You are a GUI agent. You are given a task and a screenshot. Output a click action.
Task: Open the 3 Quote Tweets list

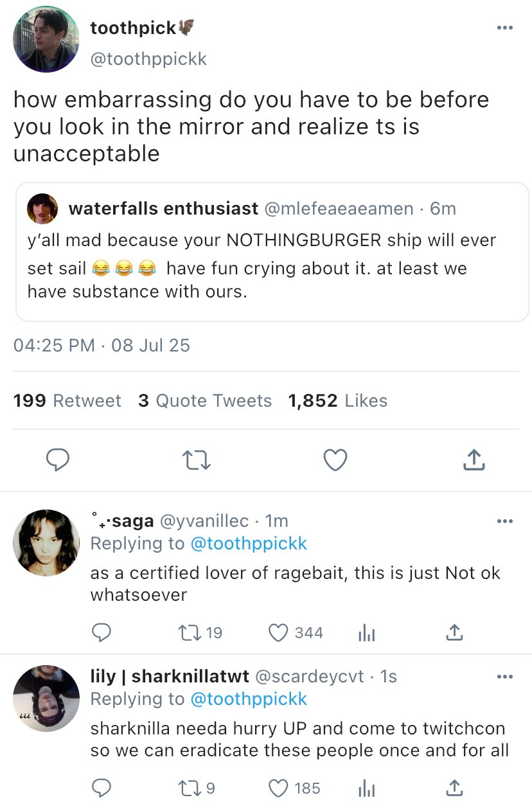(204, 401)
